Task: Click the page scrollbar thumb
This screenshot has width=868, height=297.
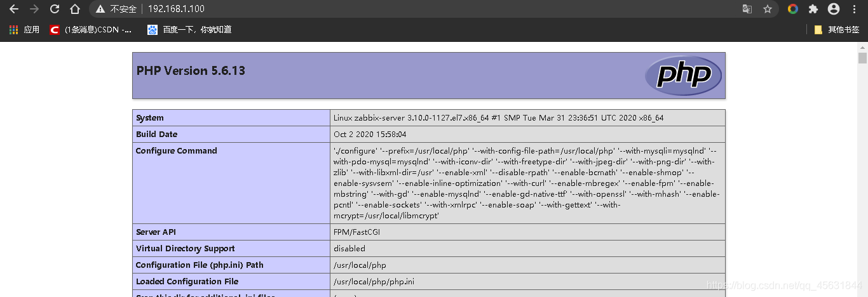Action: [862, 58]
